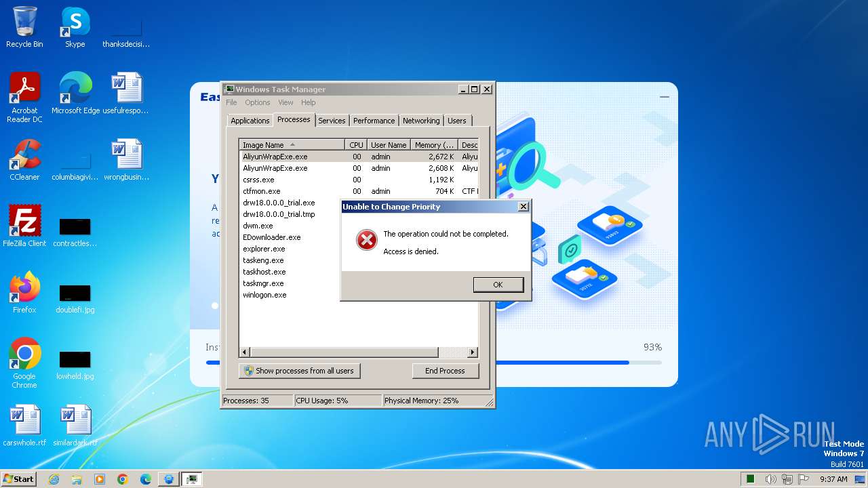Switch to the Users tab
This screenshot has height=488, width=868.
[457, 121]
